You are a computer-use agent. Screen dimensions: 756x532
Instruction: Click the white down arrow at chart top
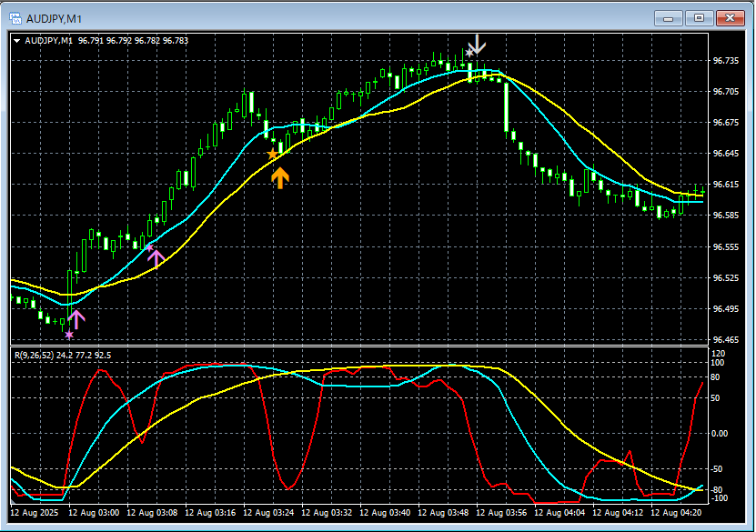[x=477, y=45]
